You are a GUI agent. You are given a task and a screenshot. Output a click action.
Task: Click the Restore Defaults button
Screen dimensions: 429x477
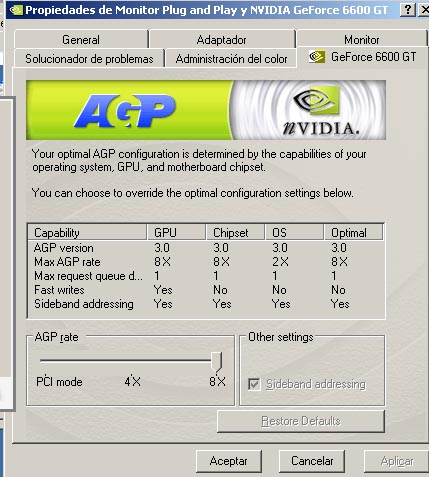[301, 421]
